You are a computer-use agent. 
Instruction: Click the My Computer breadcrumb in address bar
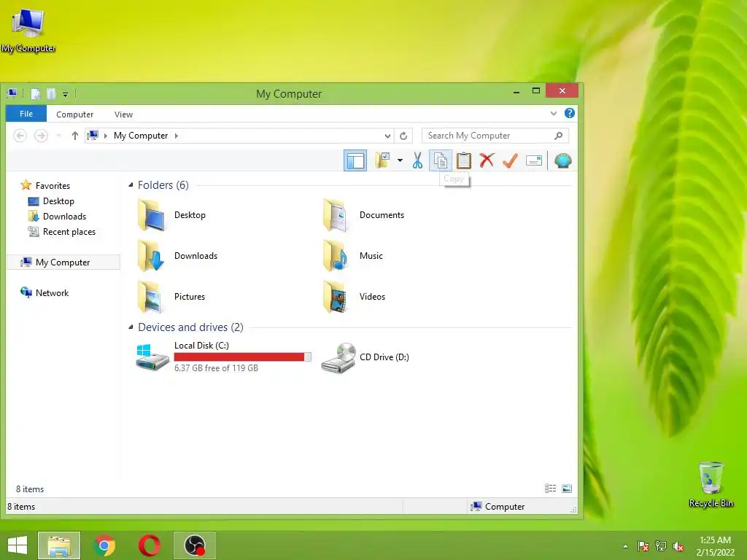(x=141, y=136)
